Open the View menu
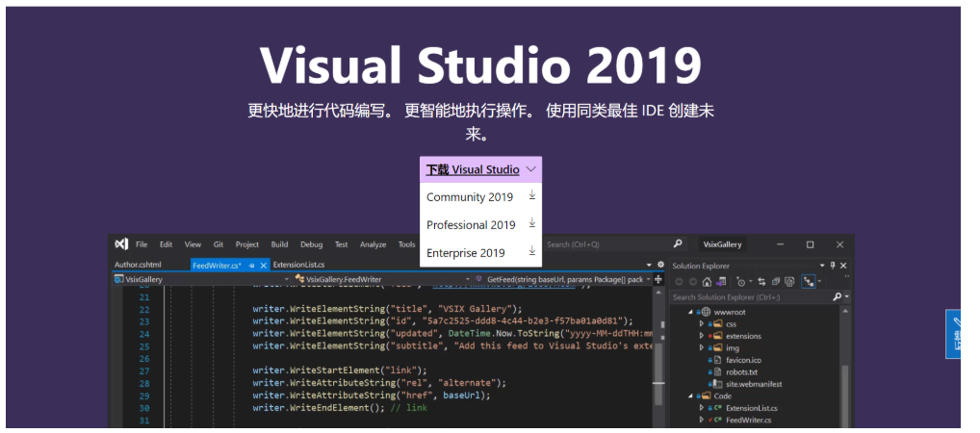Viewport: 980px width, 433px height. coord(193,244)
